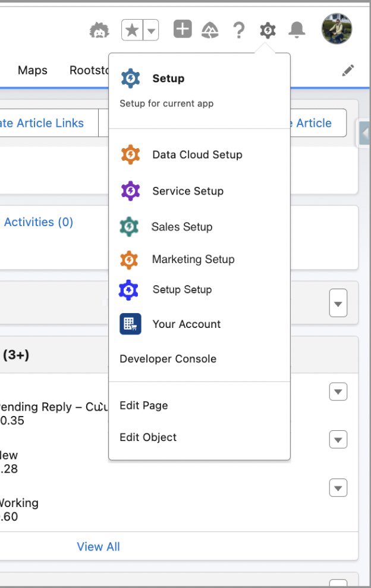Image resolution: width=371 pixels, height=588 pixels.
Task: Click the global actions plus icon
Action: point(183,29)
